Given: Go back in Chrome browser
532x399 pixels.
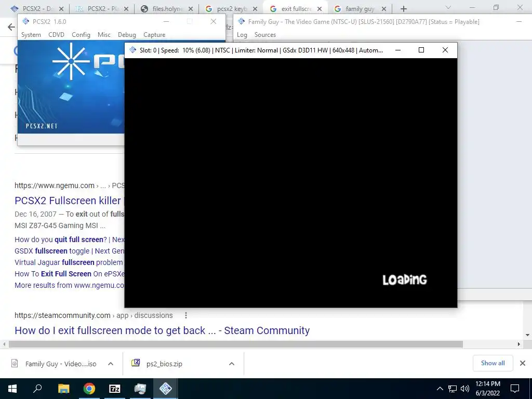Looking at the screenshot, I should tap(11, 27).
